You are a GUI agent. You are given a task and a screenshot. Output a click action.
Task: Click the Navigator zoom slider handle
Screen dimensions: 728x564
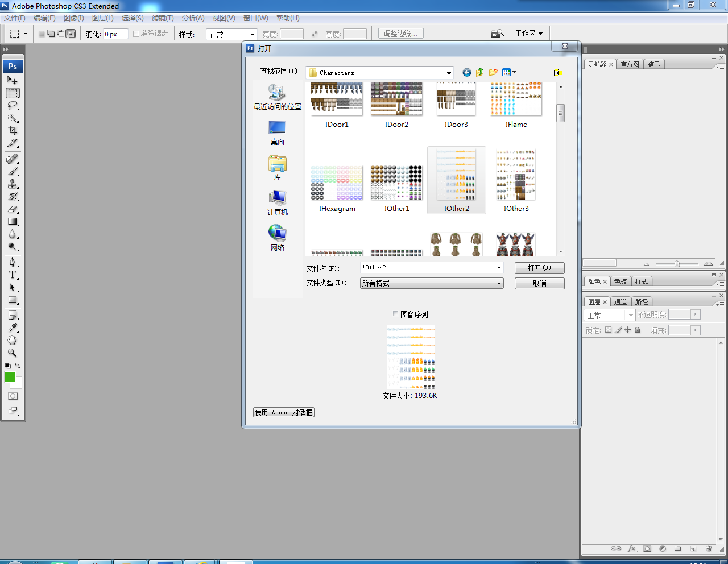tap(677, 264)
